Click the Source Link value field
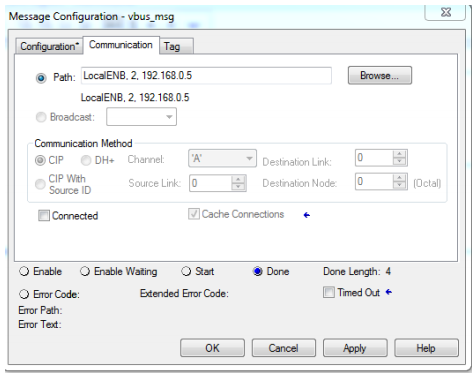The height and width of the screenshot is (378, 472). coord(210,183)
